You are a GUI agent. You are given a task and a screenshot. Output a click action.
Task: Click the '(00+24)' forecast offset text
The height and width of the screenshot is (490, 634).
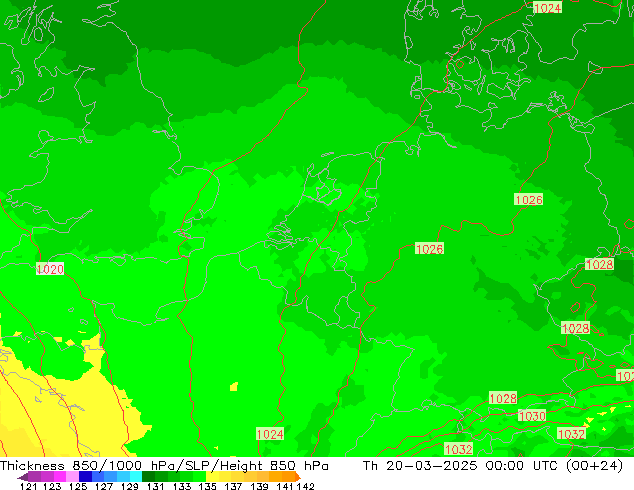pos(594,466)
